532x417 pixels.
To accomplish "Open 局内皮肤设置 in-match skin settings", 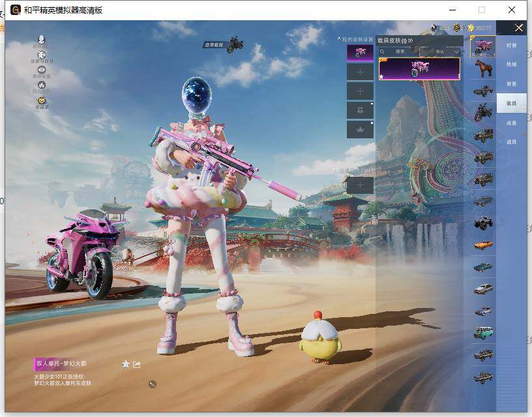I will tap(355, 39).
